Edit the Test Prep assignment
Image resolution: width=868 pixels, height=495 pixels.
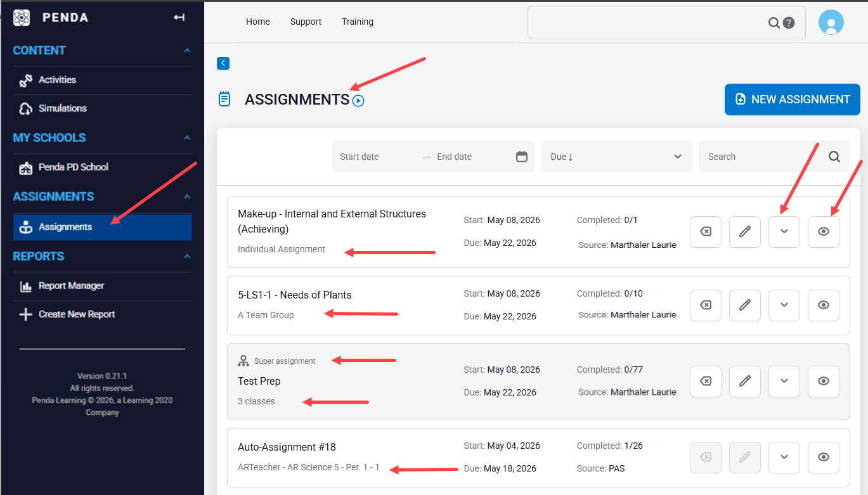[745, 382]
